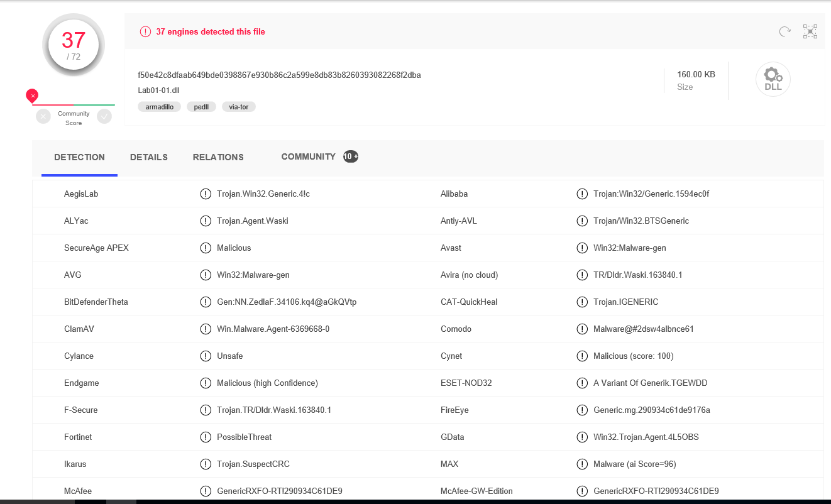
Task: Click the Avira TR/Dldr.Waski.163840.1 result
Action: coord(638,275)
